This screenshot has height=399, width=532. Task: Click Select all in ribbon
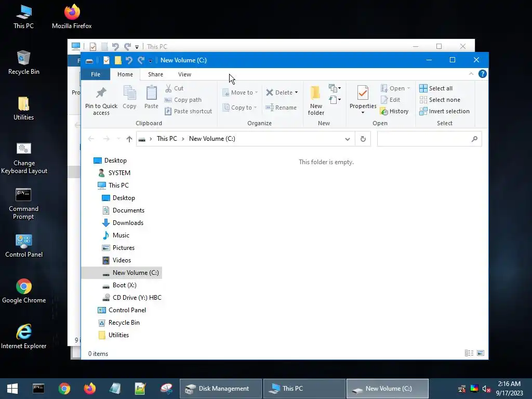436,88
